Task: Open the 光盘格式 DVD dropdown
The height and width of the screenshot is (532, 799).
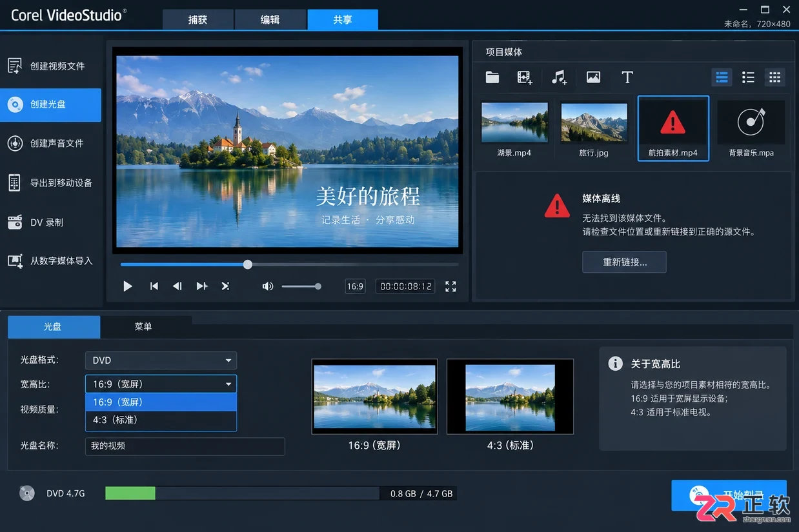Action: (161, 360)
